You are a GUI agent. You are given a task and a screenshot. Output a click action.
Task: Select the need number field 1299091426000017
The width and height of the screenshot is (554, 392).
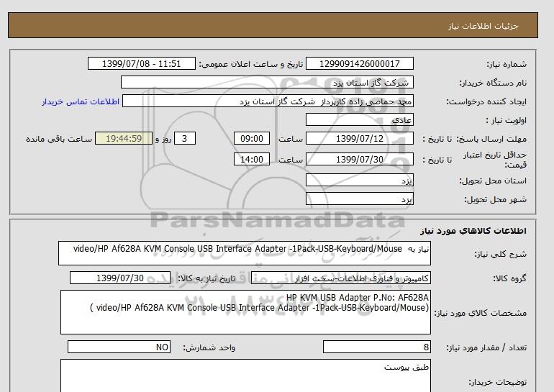[x=359, y=63]
